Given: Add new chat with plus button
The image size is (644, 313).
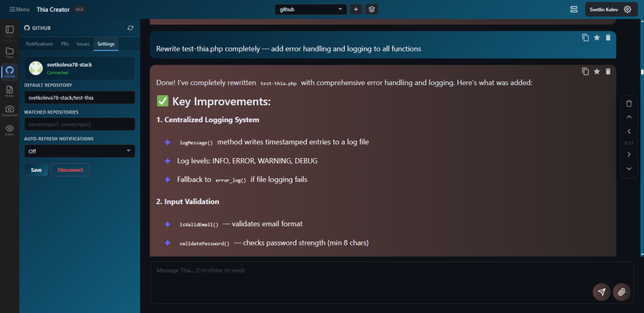Looking at the screenshot, I should tap(356, 9).
